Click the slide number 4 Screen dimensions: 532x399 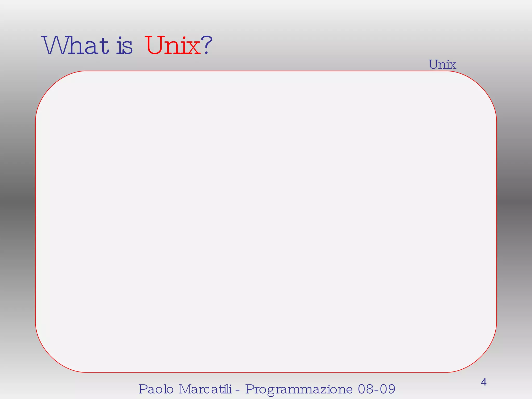(484, 382)
